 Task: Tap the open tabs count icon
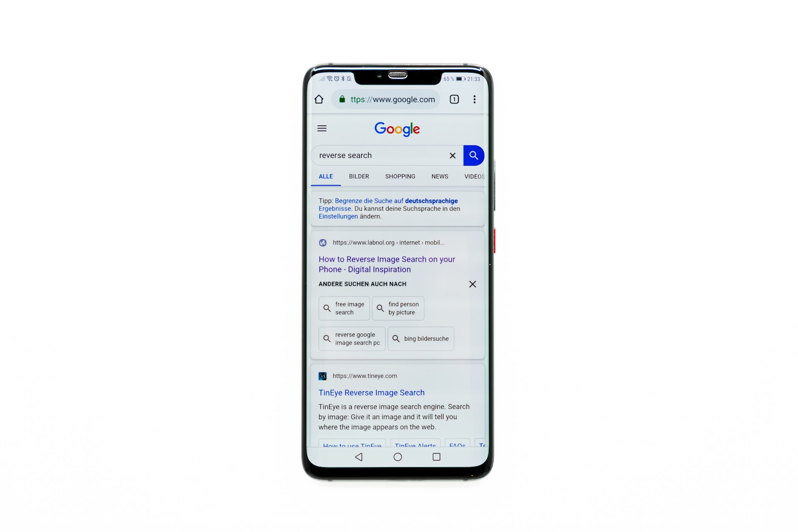tap(454, 99)
